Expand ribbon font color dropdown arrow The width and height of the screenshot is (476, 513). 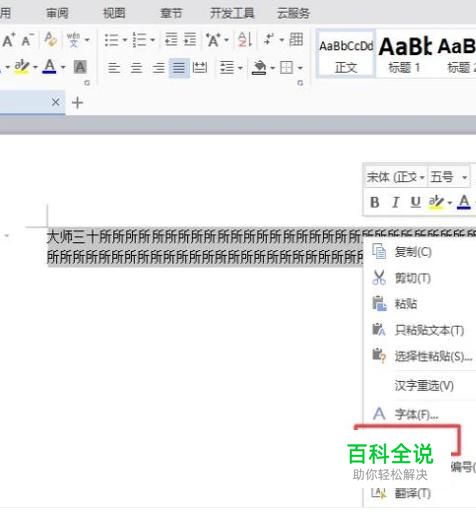63,68
